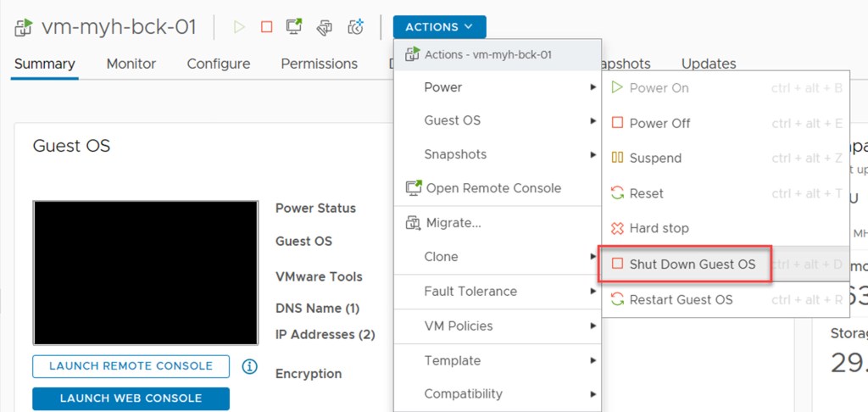The height and width of the screenshot is (412, 868).
Task: Click the Launch Console toolbar icon
Action: tap(295, 27)
